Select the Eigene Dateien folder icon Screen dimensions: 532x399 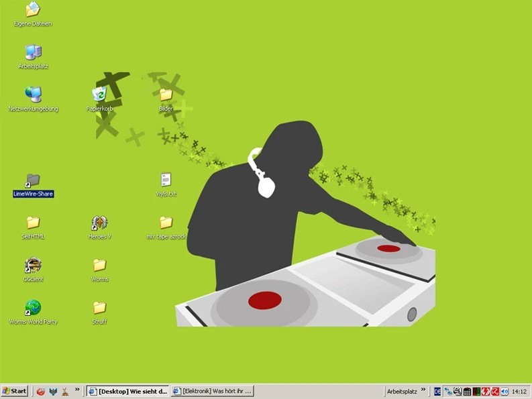click(x=33, y=10)
